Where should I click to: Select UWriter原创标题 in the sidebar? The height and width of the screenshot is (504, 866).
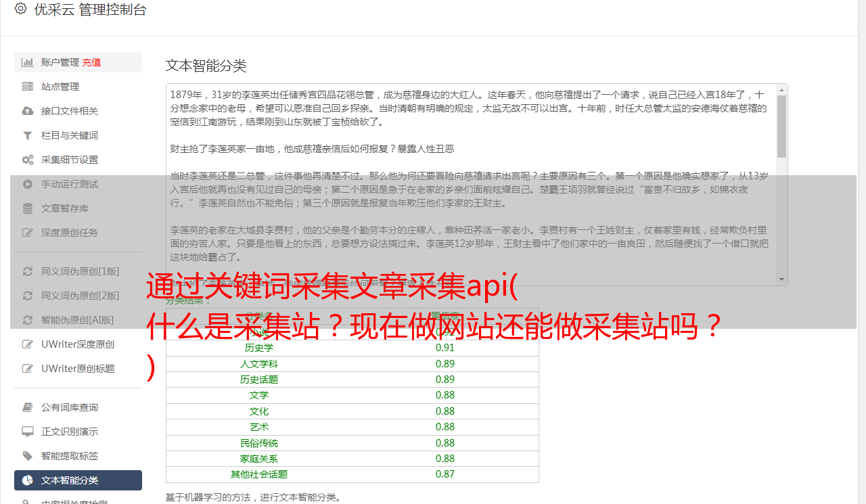pos(77,369)
